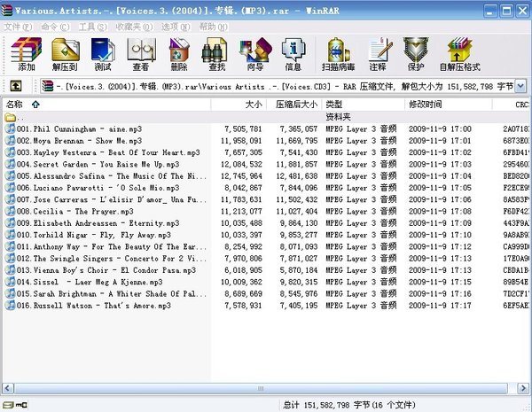Click modified time 2009-11-9 17:08
Image resolution: width=532 pixels, height=412 pixels.
440,211
